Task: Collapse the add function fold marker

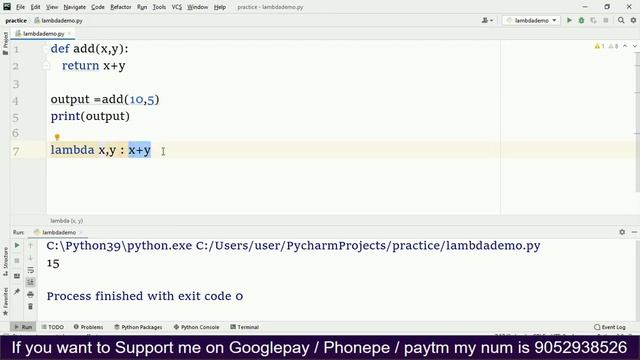Action: click(x=46, y=49)
